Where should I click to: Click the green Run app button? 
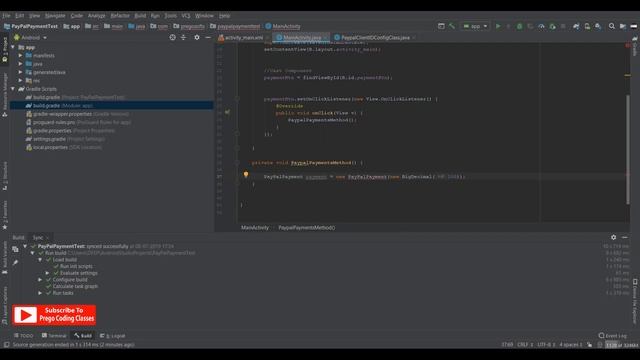pos(498,26)
